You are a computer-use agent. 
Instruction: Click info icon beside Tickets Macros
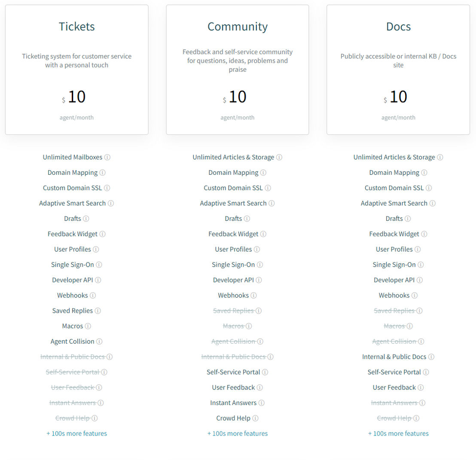coord(88,326)
